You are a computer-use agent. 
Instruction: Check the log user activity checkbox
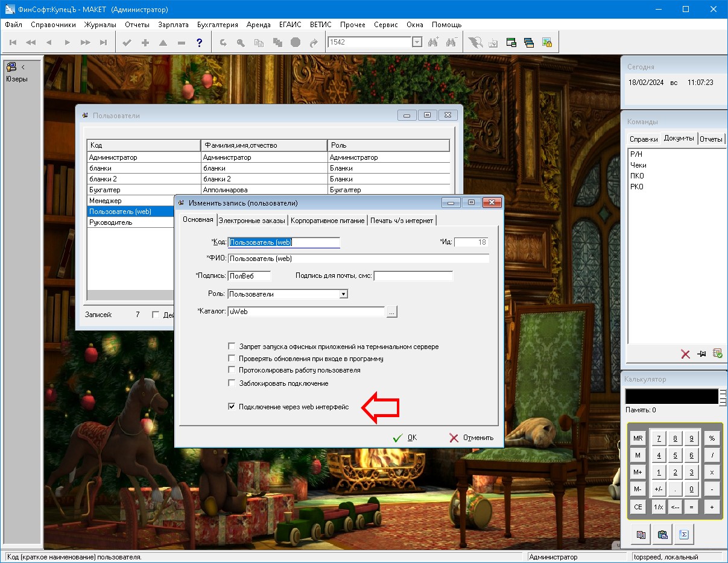tap(232, 370)
